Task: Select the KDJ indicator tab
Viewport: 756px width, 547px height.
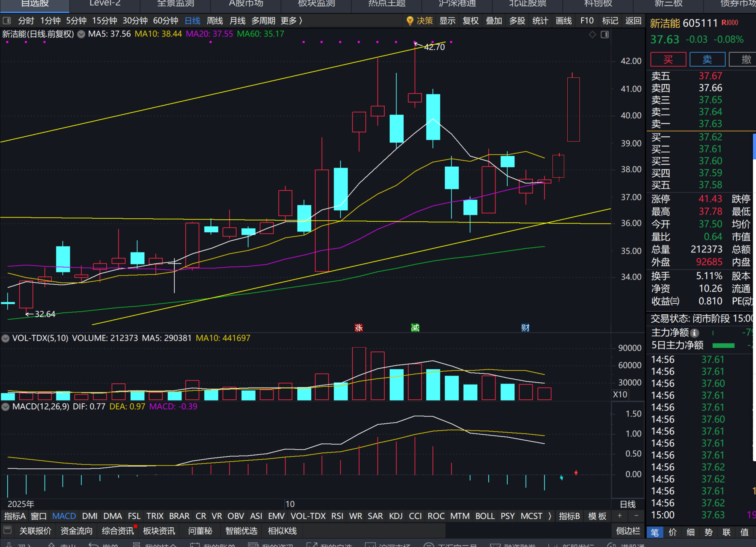Action: (x=396, y=516)
